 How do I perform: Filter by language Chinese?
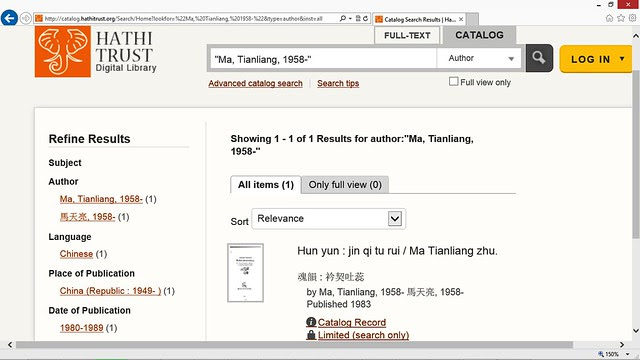[76, 254]
